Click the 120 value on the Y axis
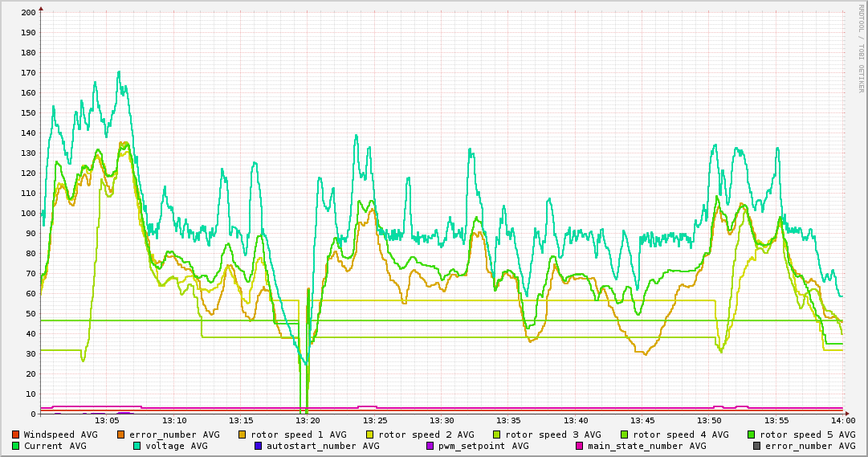This screenshot has height=457, width=868. [x=28, y=173]
